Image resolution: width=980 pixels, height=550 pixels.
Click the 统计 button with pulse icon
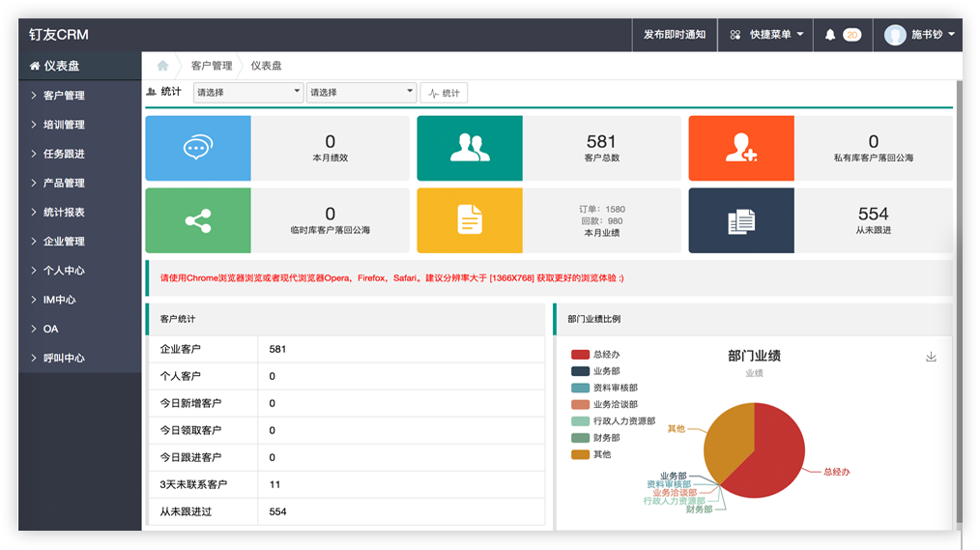coord(444,93)
